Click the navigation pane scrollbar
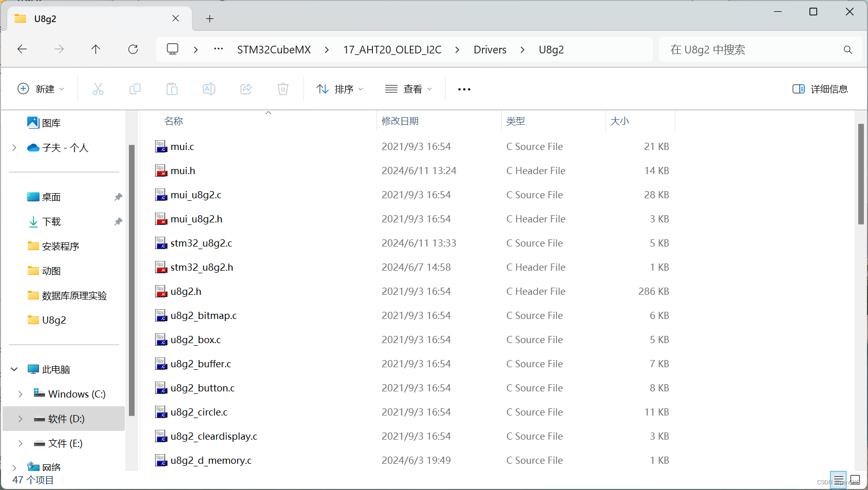868x490 pixels. [x=131, y=280]
